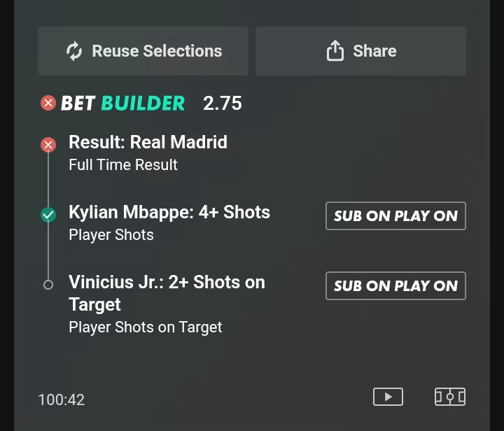Image resolution: width=504 pixels, height=431 pixels.
Task: Select the Result: Real Madrid selection
Action: (x=148, y=142)
